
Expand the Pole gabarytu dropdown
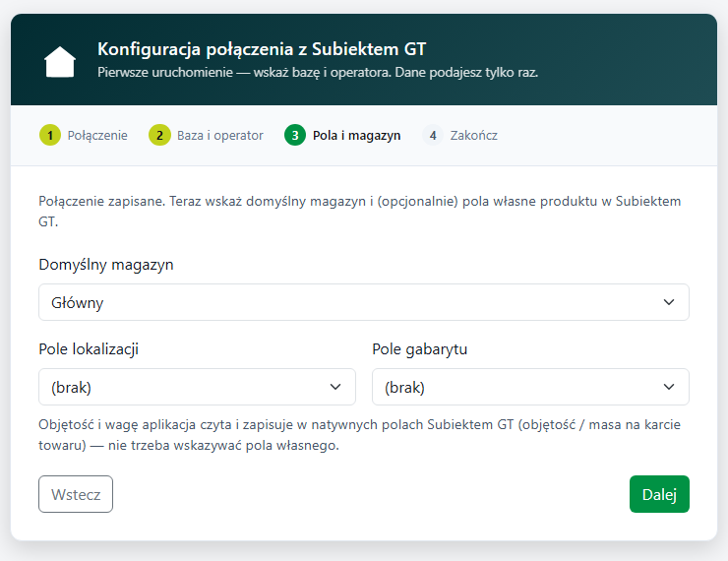point(530,387)
